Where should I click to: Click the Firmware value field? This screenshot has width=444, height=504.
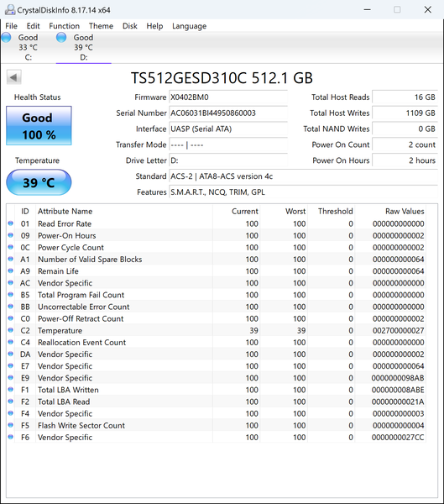(x=228, y=97)
